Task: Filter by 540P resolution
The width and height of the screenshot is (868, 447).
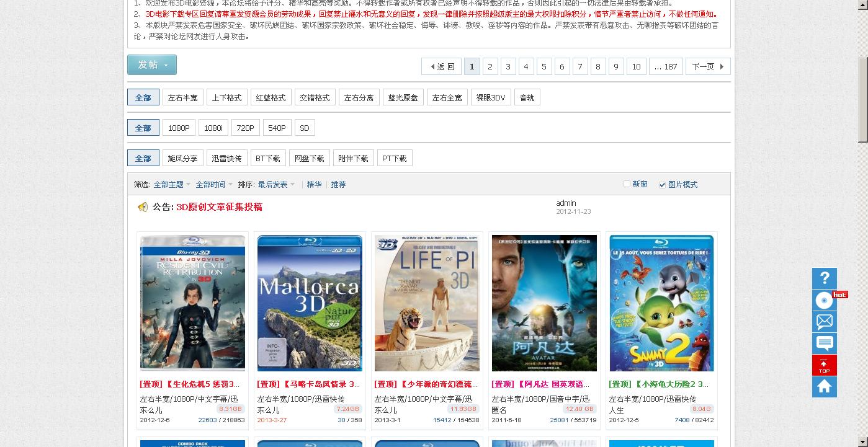Action: (277, 128)
